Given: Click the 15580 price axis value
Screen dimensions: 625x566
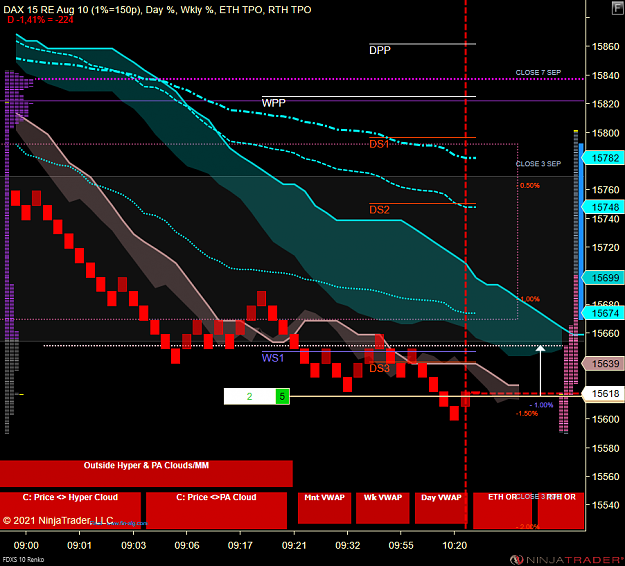Looking at the screenshot, I should (605, 448).
